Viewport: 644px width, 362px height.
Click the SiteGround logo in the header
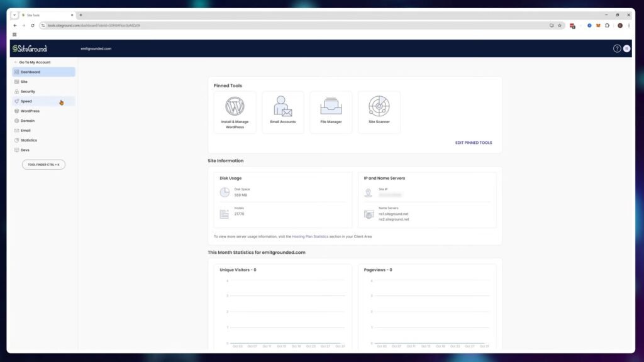point(30,48)
